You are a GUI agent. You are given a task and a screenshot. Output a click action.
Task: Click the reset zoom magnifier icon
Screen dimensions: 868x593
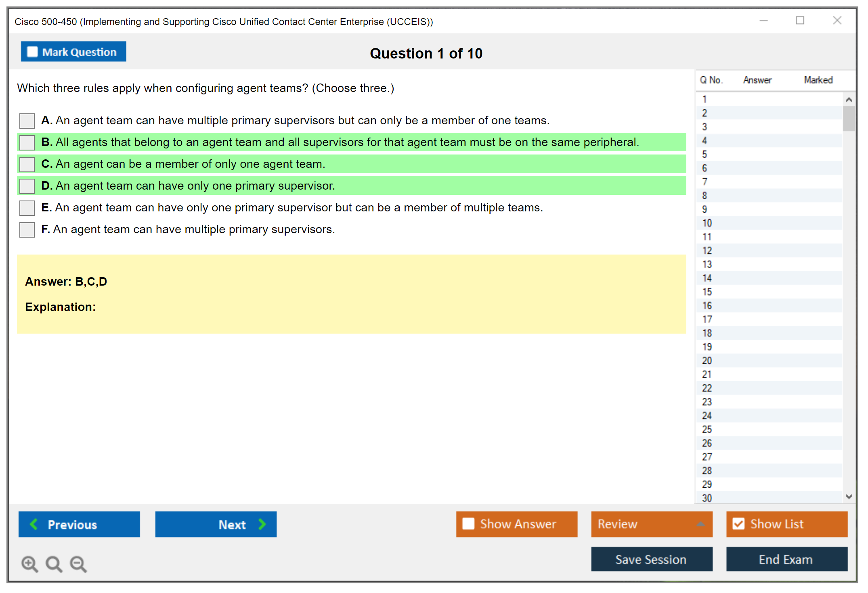(x=54, y=564)
